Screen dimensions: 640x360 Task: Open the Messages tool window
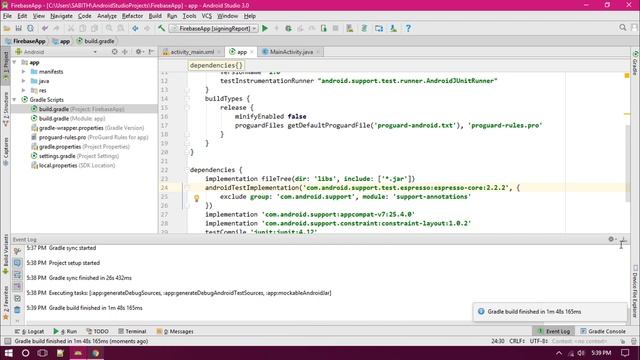[175, 331]
